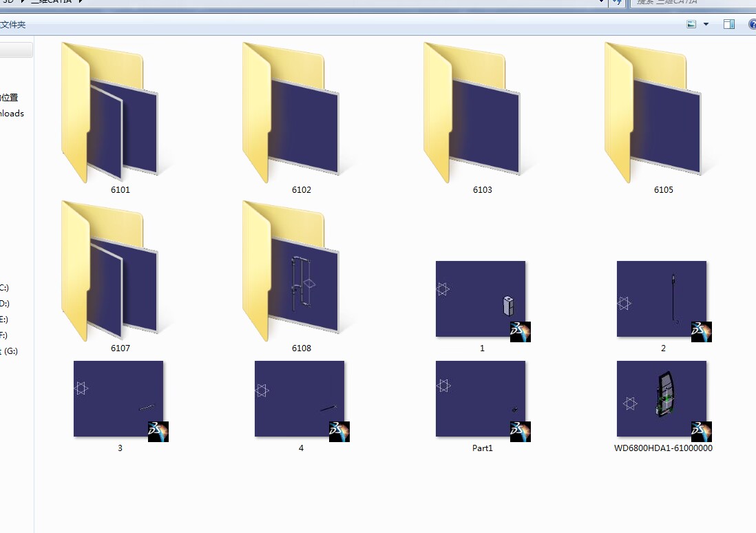Select drive C: in the navigation pane
This screenshot has width=756, height=533.
click(x=4, y=287)
